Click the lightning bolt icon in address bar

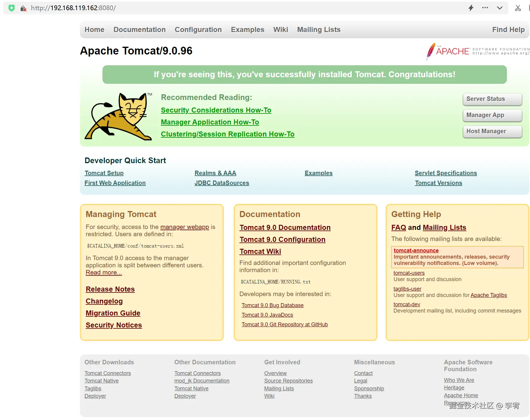pyautogui.click(x=471, y=8)
